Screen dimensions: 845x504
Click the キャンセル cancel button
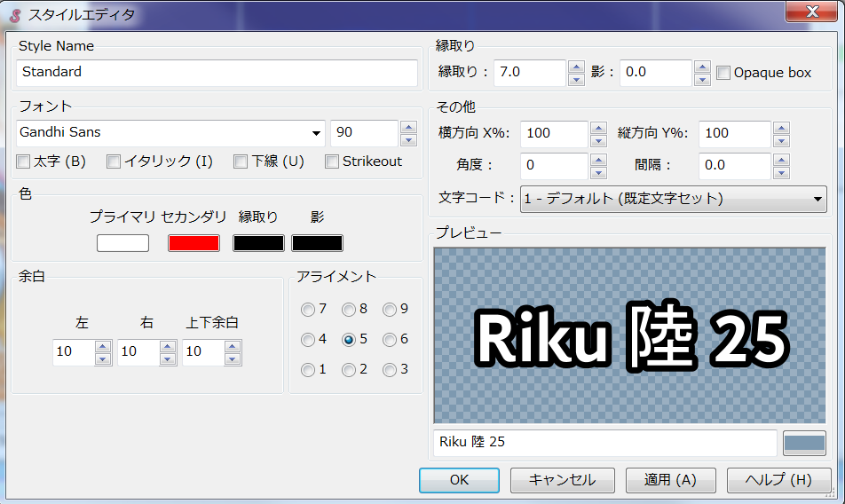point(562,480)
